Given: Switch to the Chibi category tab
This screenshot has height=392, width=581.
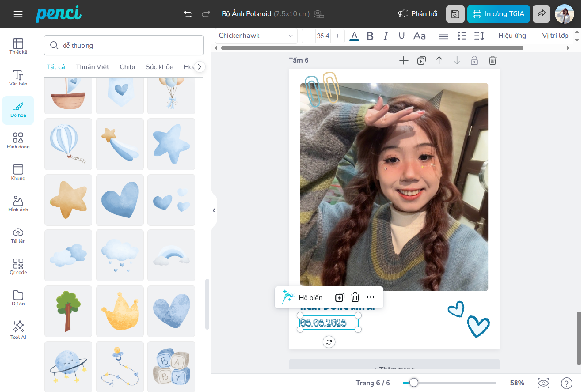Looking at the screenshot, I should click(127, 67).
